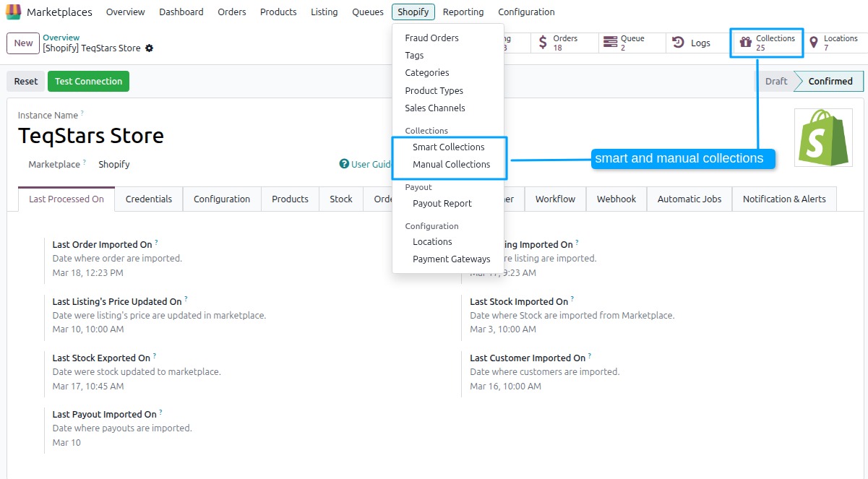Click the User Guide help icon
868x479 pixels.
(344, 164)
